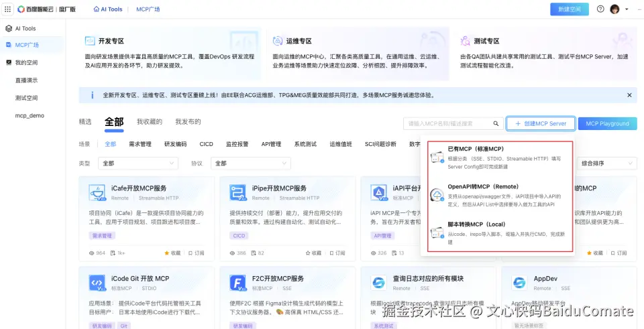Screen dimensions: 644x329
Task: Click 创建MCP Server button
Action: pos(541,123)
